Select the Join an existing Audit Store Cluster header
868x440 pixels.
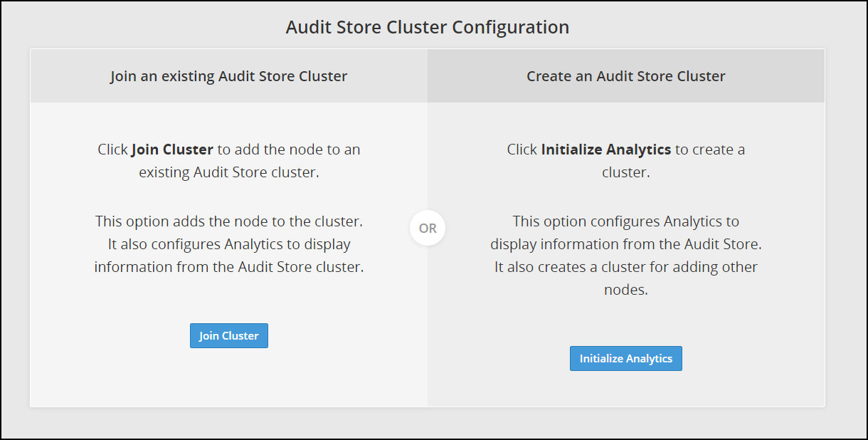[228, 76]
